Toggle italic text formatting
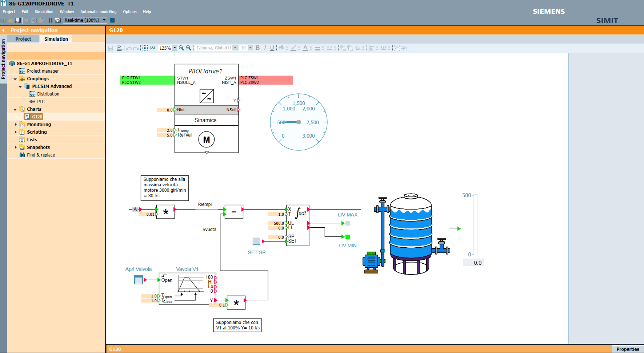This screenshot has height=353, width=644. [265, 48]
